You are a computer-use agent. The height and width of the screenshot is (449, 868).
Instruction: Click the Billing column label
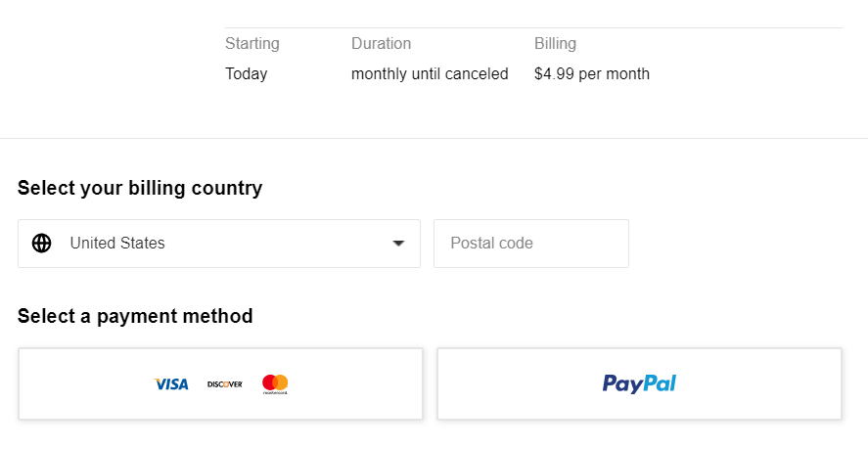coord(555,43)
